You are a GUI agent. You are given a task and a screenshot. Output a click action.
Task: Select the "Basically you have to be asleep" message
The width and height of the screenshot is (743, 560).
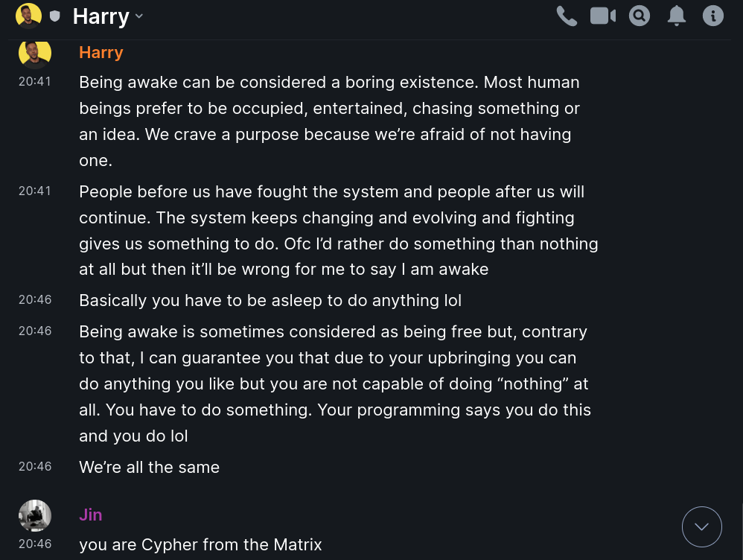(270, 301)
